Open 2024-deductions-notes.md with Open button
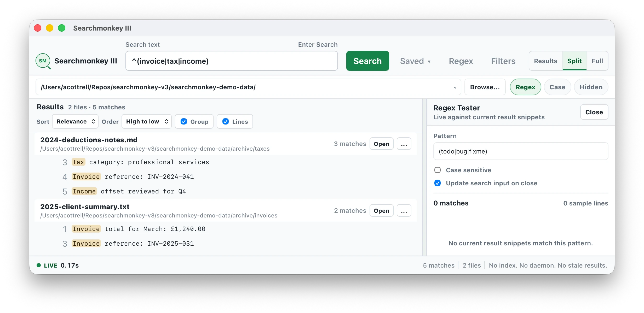644x313 pixels. [x=381, y=144]
